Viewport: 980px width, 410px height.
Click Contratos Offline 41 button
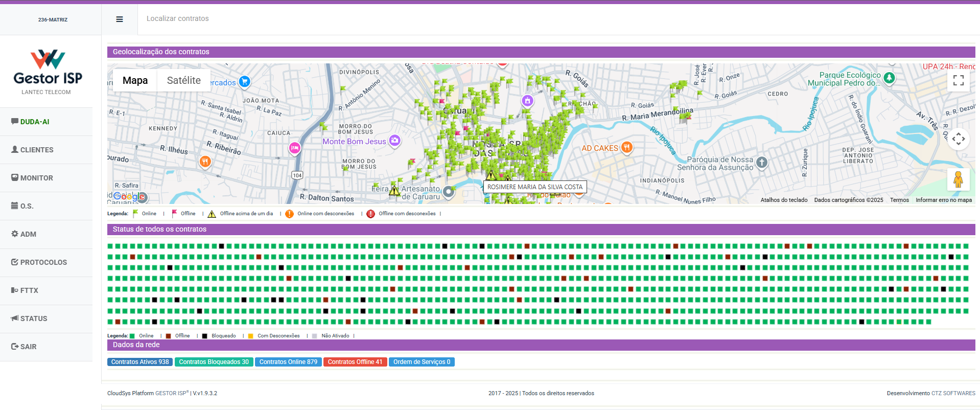355,362
